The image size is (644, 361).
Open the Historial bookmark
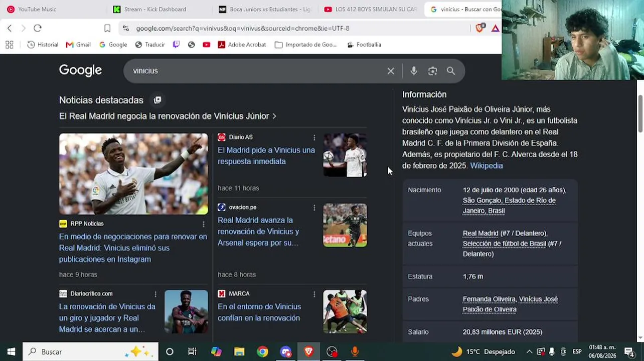[43, 45]
